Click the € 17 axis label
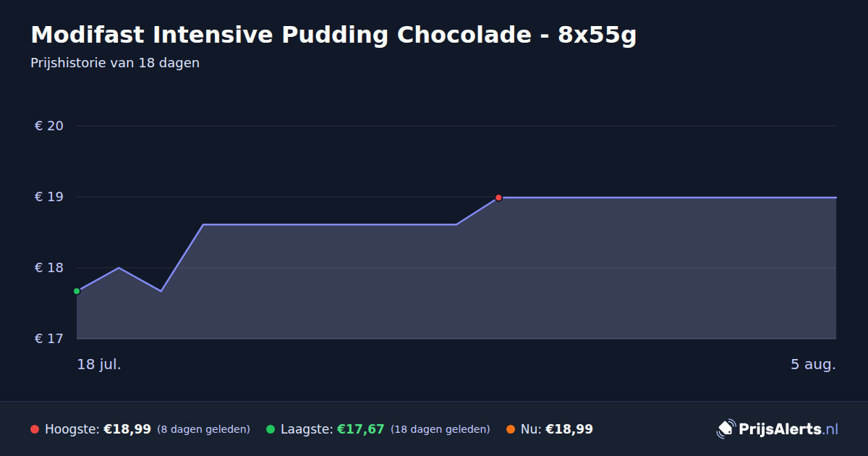Viewport: 868px width, 456px height. pyautogui.click(x=49, y=339)
